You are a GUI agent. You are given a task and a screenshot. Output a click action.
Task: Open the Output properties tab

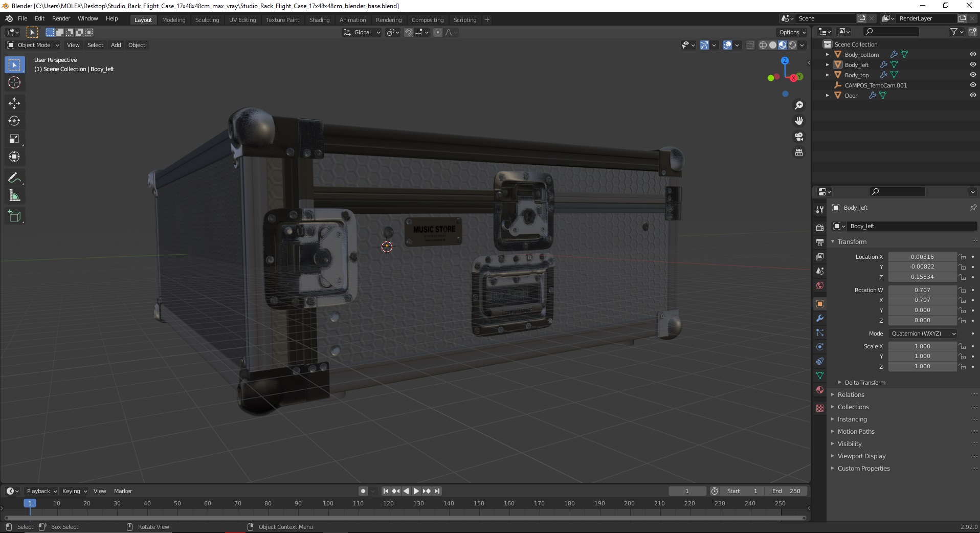(x=820, y=242)
